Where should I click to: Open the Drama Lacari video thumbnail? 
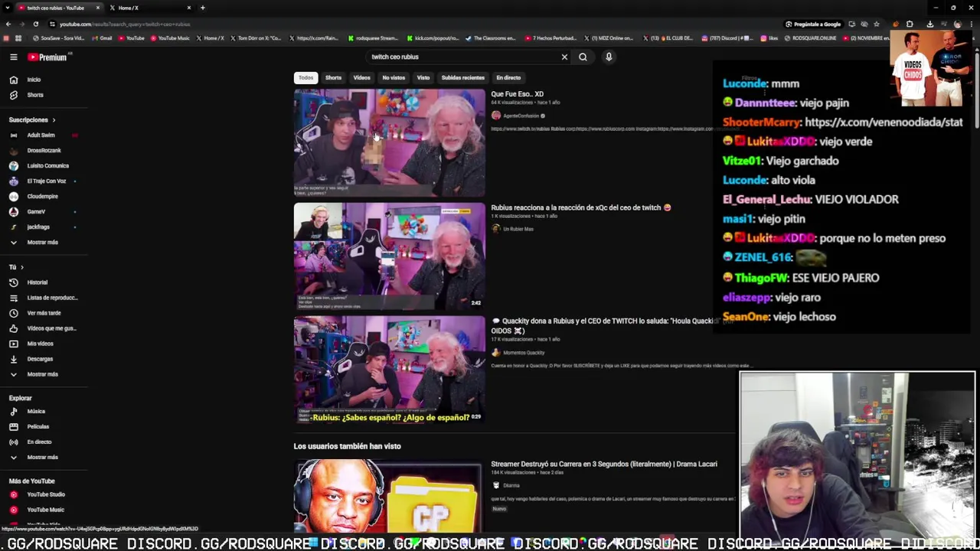pyautogui.click(x=389, y=496)
